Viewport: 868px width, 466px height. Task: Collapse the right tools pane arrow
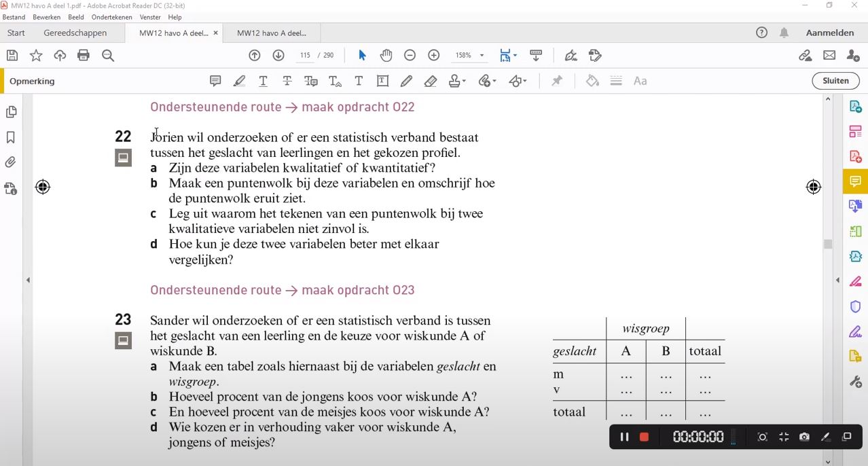pyautogui.click(x=837, y=280)
